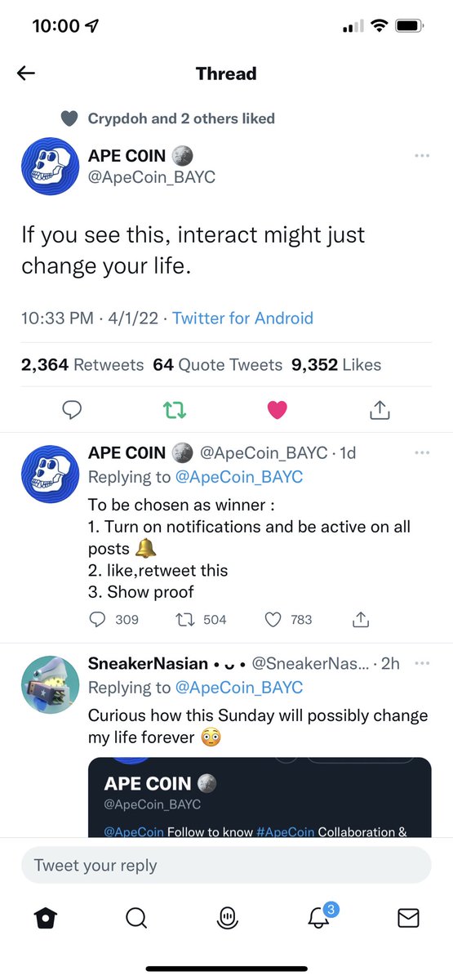
Task: Open the Search tab in the bottom bar
Action: click(x=136, y=919)
